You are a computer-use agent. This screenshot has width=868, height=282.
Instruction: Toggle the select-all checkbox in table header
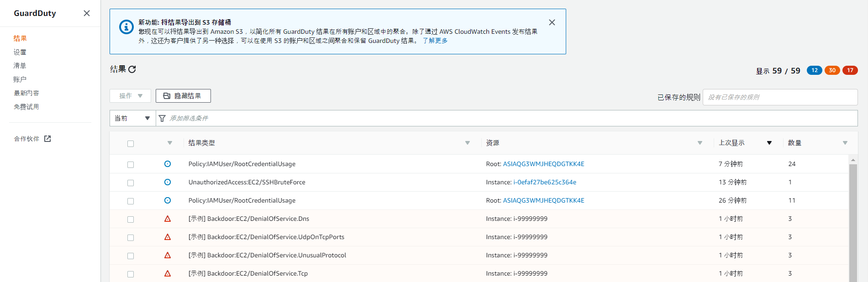click(x=131, y=144)
